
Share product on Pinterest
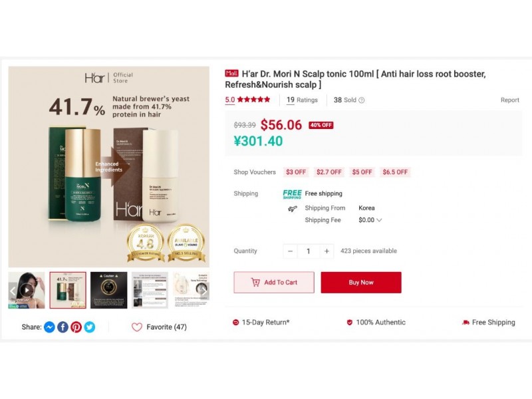click(76, 327)
